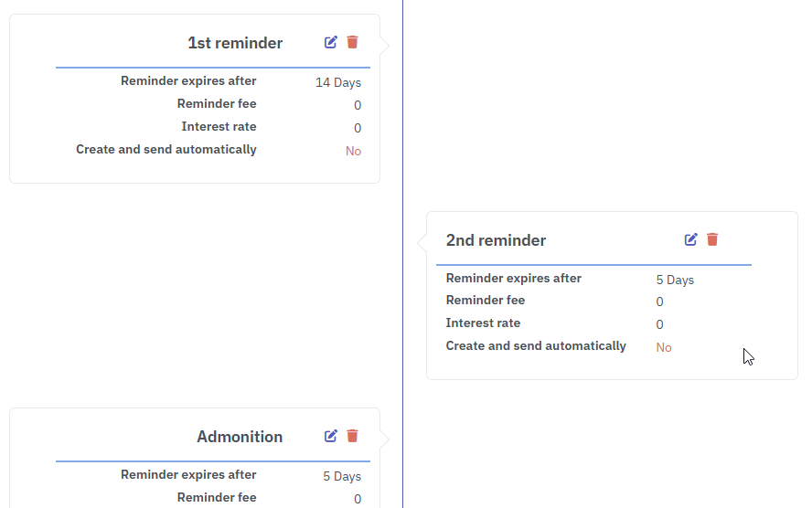The image size is (812, 508).
Task: Click 'Create and send automatically' label in 2nd reminder
Action: tap(536, 346)
